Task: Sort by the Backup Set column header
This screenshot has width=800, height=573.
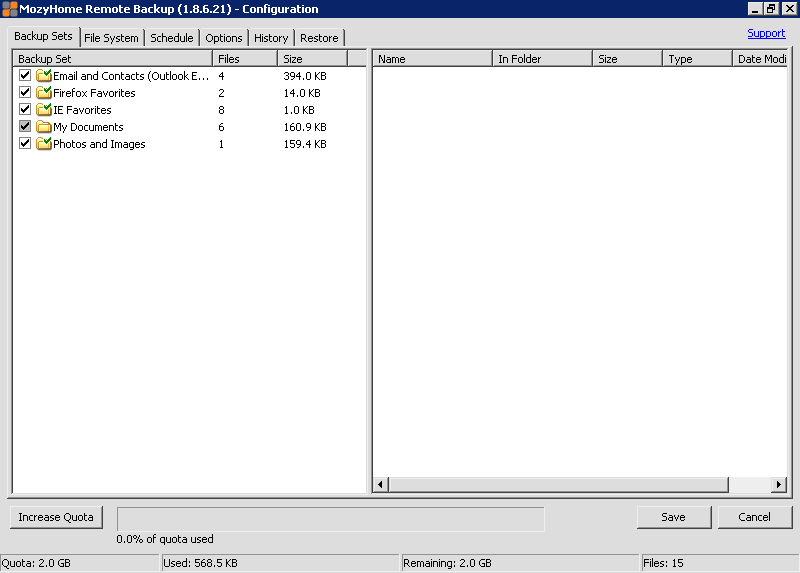Action: click(113, 59)
